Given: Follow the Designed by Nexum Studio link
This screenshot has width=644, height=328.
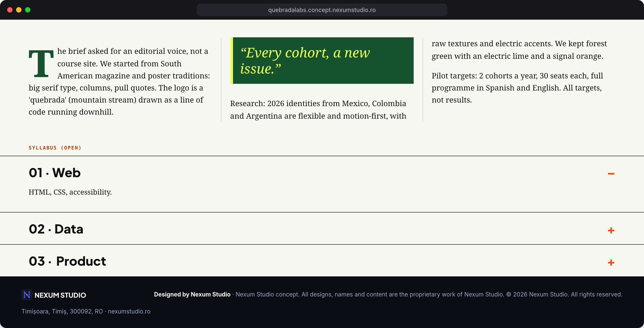Looking at the screenshot, I should point(192,294).
